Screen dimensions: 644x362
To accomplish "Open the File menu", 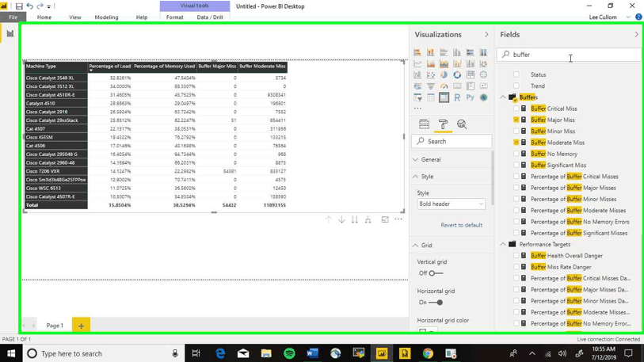I will [13, 17].
